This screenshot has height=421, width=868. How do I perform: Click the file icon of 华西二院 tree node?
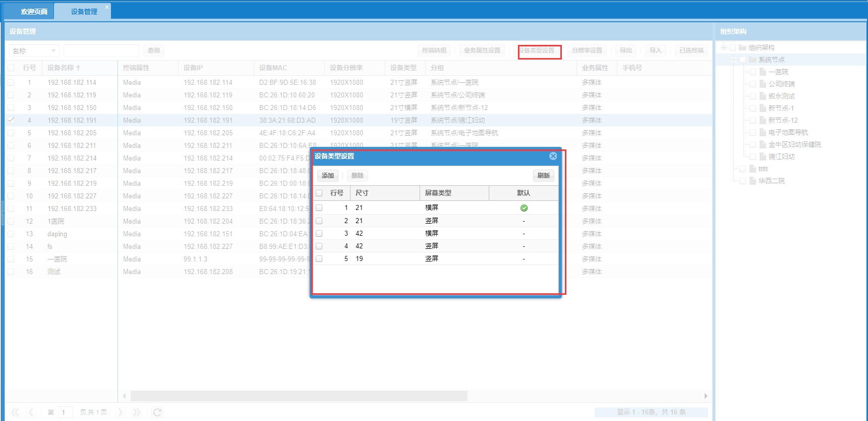click(753, 181)
